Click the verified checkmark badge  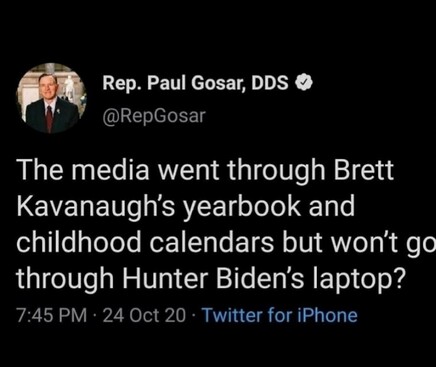click(x=303, y=83)
